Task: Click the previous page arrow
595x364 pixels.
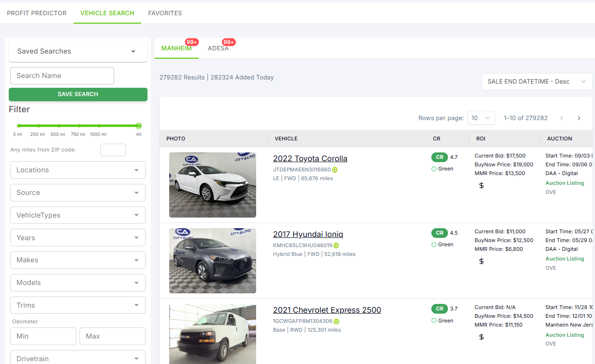Action: click(562, 118)
